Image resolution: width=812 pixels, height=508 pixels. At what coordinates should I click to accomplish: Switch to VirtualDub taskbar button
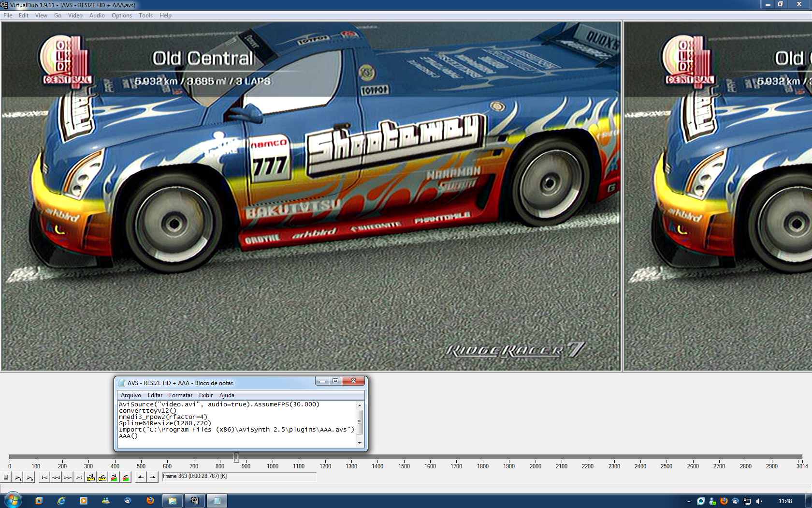(x=195, y=501)
